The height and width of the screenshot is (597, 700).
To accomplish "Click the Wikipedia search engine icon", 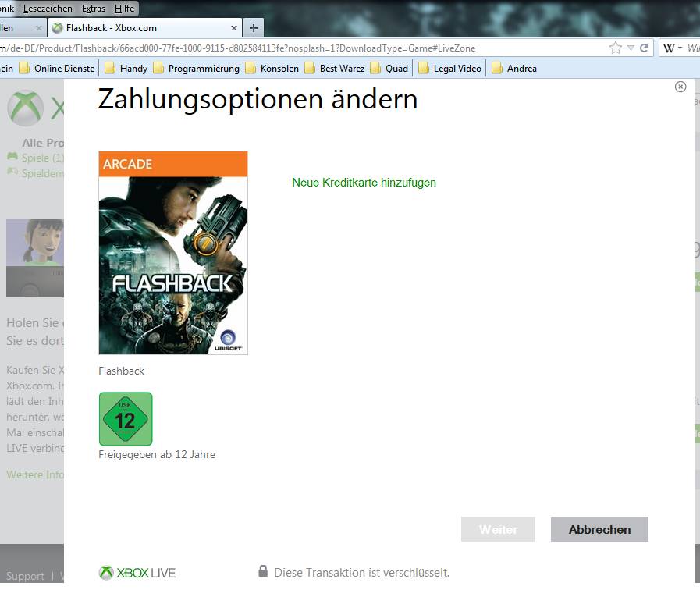I will point(669,48).
